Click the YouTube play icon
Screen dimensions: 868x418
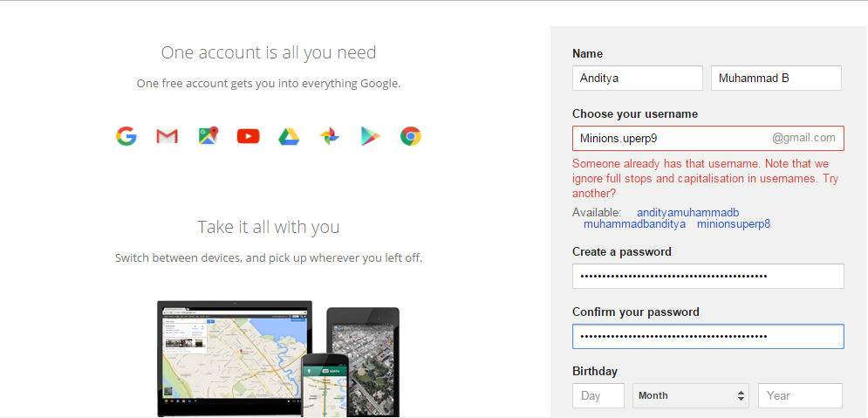(248, 135)
